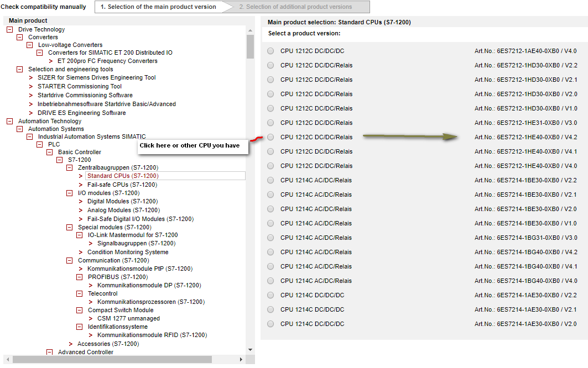588x368 pixels.
Task: Click the horizontal scrollbar of the product tree
Action: 112,359
